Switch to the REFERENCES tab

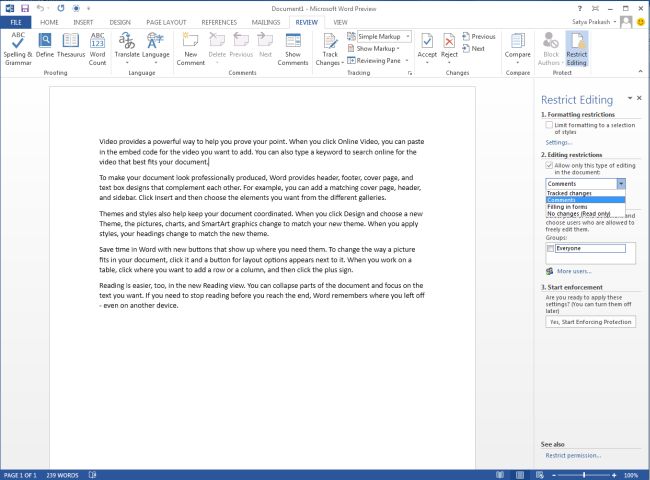(219, 22)
